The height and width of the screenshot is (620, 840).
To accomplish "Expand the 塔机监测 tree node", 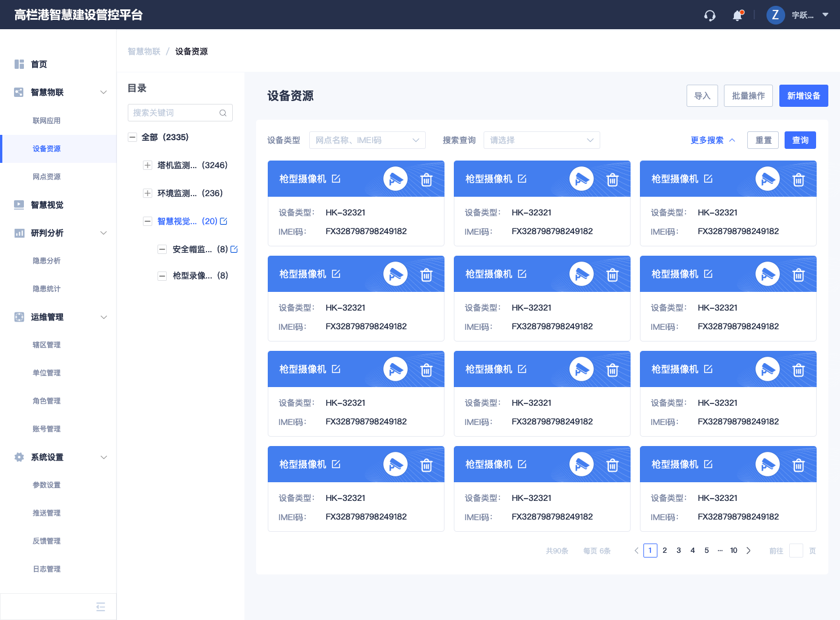I will 147,165.
